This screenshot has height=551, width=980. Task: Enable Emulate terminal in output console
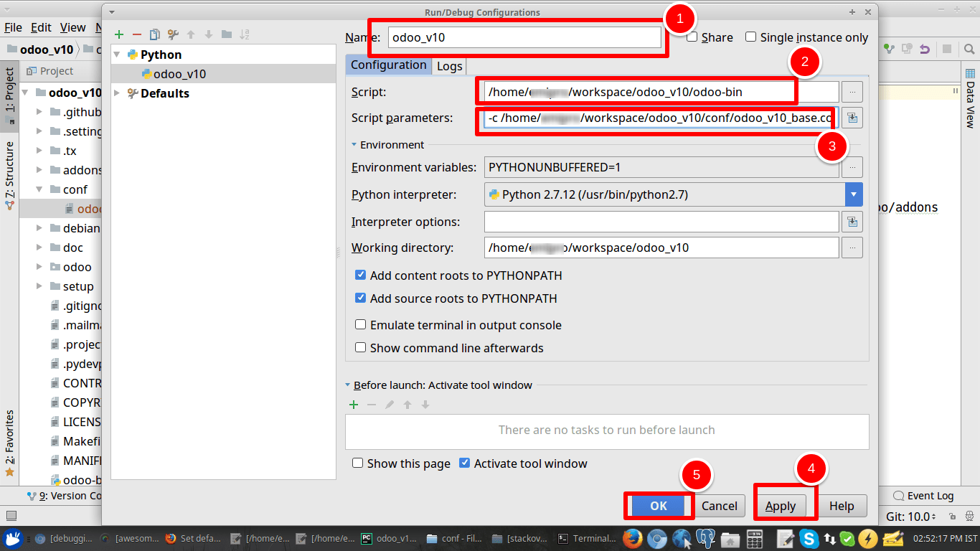coord(360,324)
